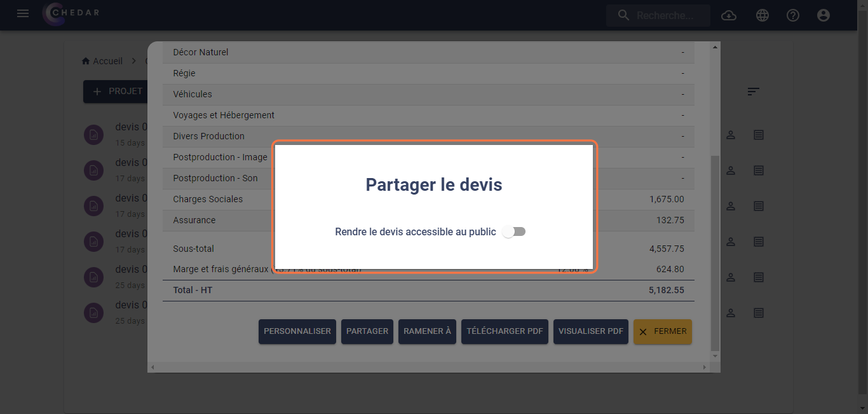Click the 'Partager le devis' heading

point(434,185)
